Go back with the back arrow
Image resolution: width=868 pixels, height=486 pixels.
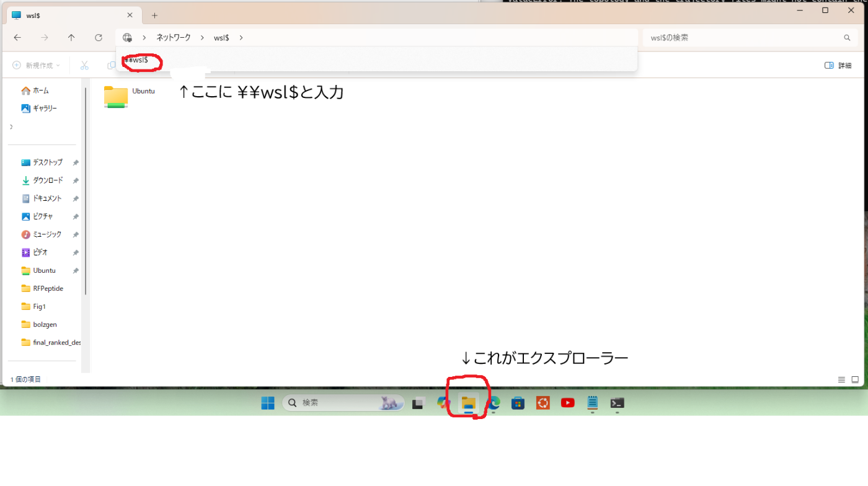click(17, 38)
